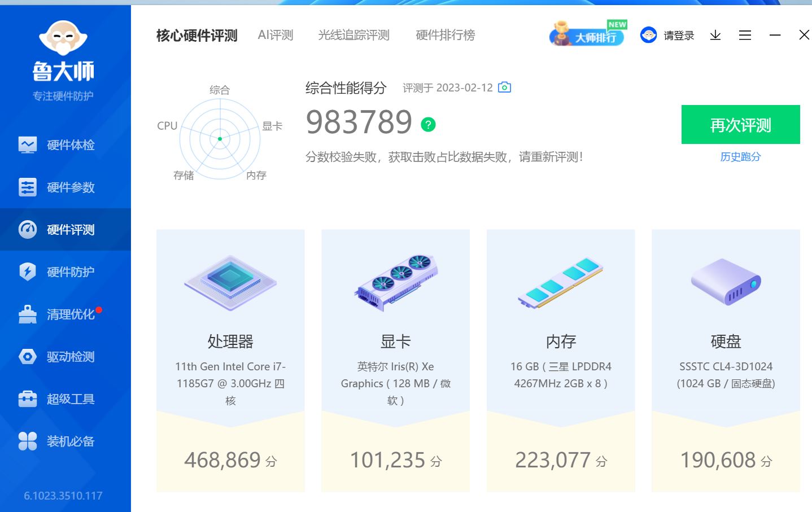812x512 pixels.
Task: Click the green question mark help icon
Action: 429,124
